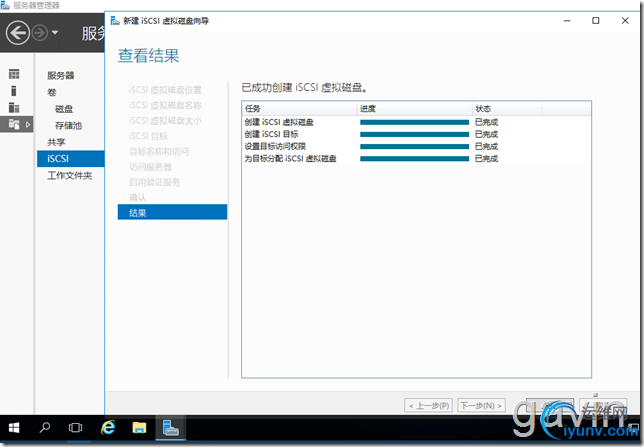
Task: Expand the File and Storage Services arrow
Action: pyautogui.click(x=28, y=124)
